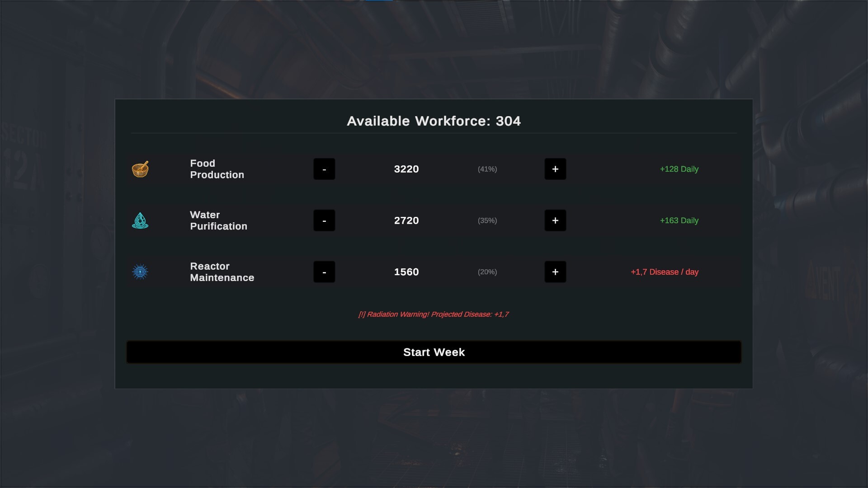868x488 pixels.
Task: Select the Food Production value 3220
Action: pos(406,169)
